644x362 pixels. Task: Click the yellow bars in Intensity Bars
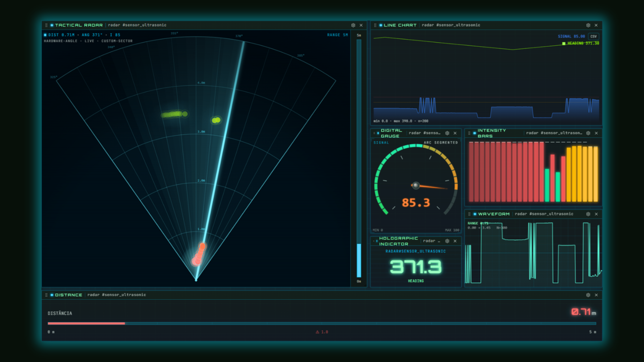click(x=582, y=174)
